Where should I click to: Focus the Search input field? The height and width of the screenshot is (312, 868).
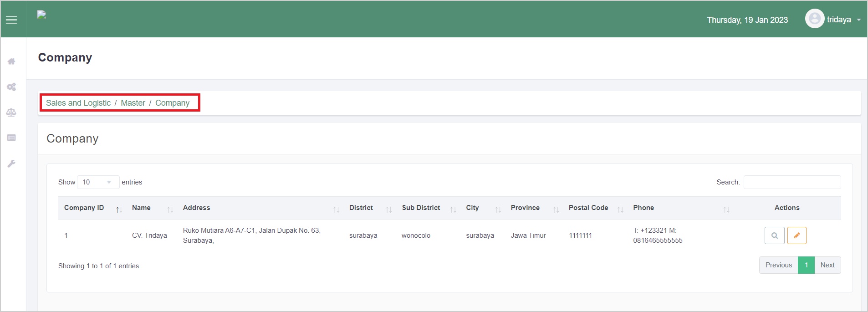pyautogui.click(x=792, y=182)
